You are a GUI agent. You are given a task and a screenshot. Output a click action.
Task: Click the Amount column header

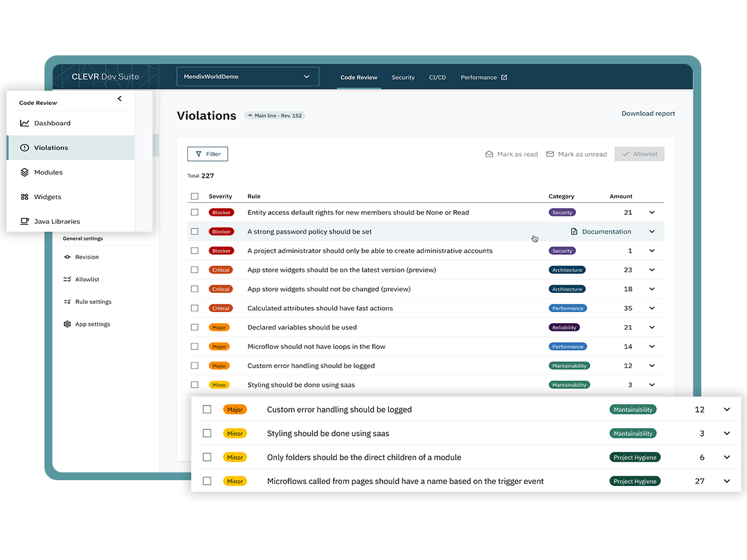coord(621,196)
